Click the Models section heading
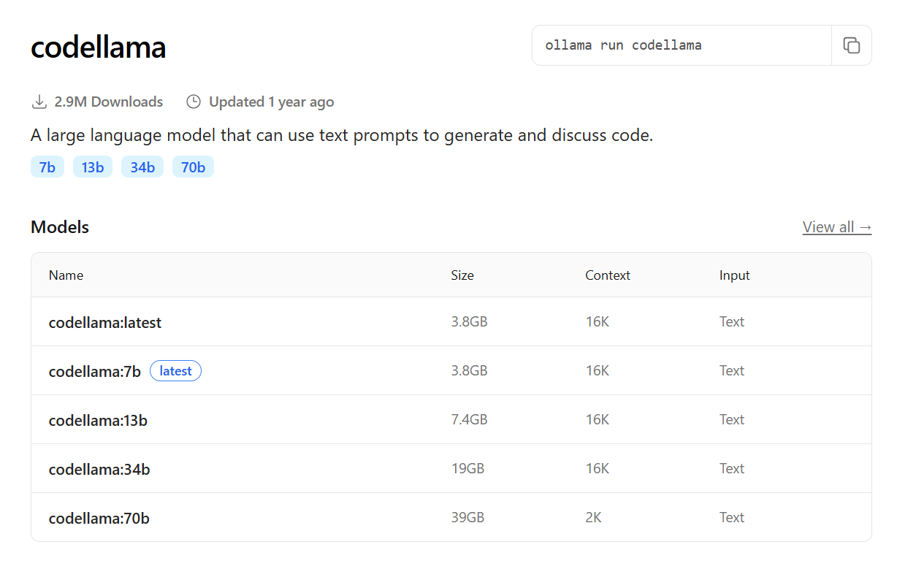897x588 pixels. click(60, 227)
